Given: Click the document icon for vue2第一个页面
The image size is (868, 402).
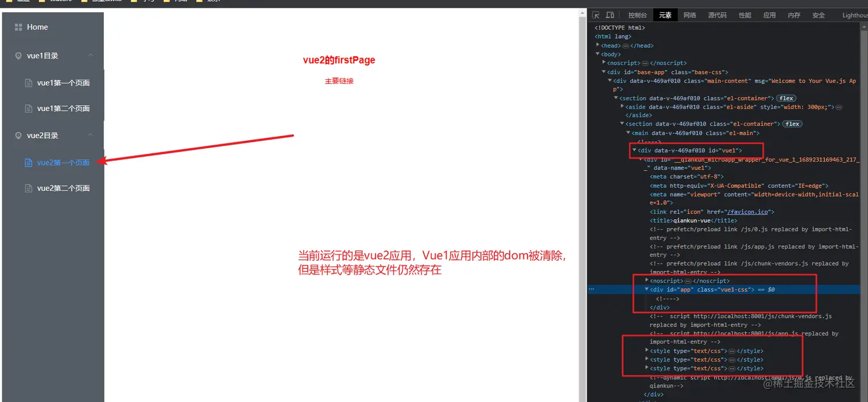Looking at the screenshot, I should pyautogui.click(x=29, y=163).
